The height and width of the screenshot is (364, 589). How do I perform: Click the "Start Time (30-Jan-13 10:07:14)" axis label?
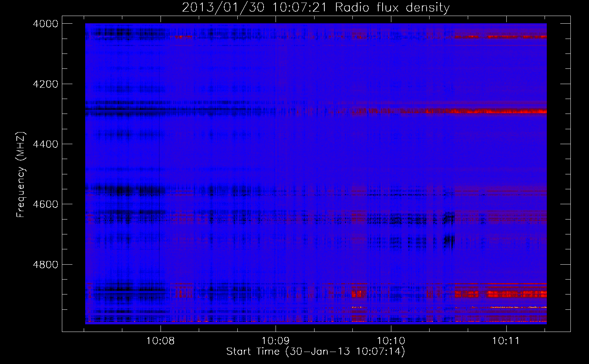tap(316, 352)
